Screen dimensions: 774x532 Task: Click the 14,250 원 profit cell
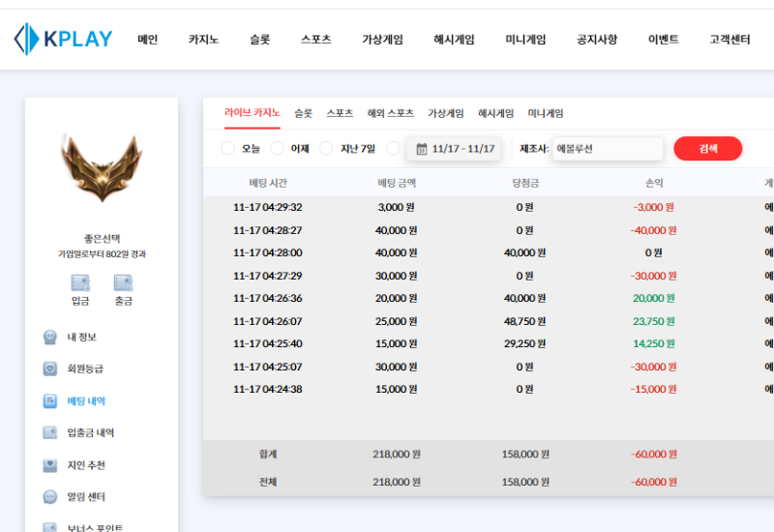[654, 343]
